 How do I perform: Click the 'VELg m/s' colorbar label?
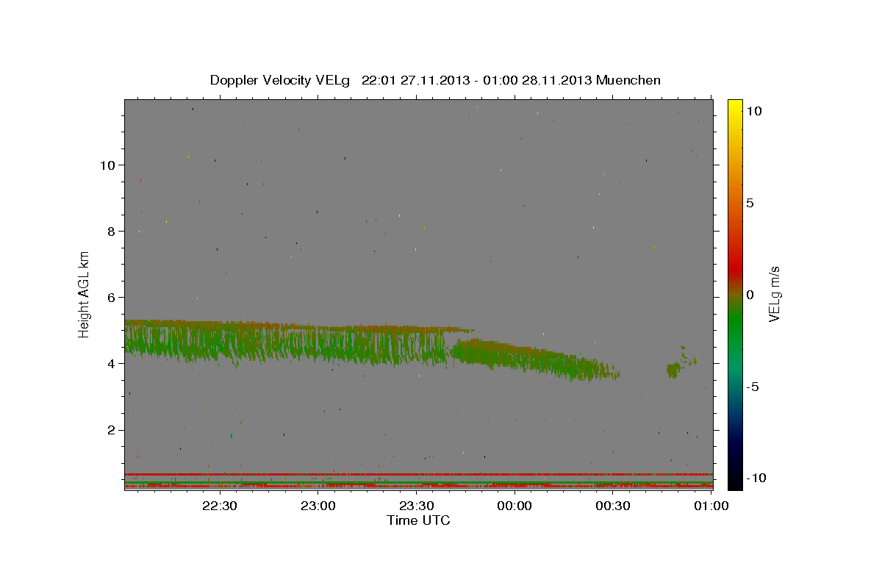tap(774, 294)
